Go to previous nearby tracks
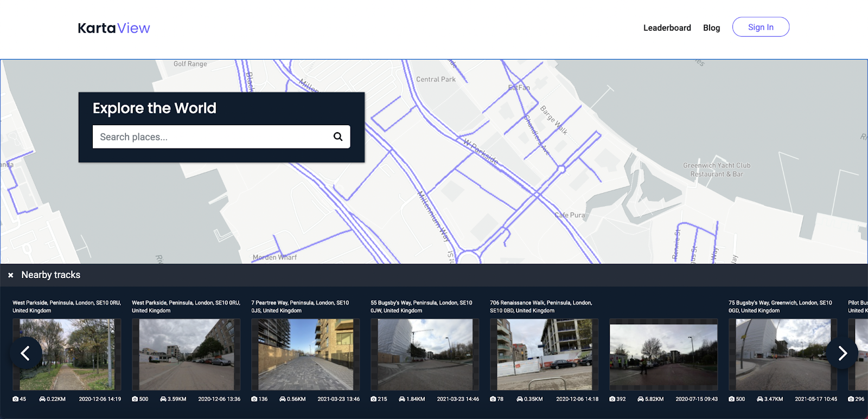The width and height of the screenshot is (868, 419). pos(25,353)
